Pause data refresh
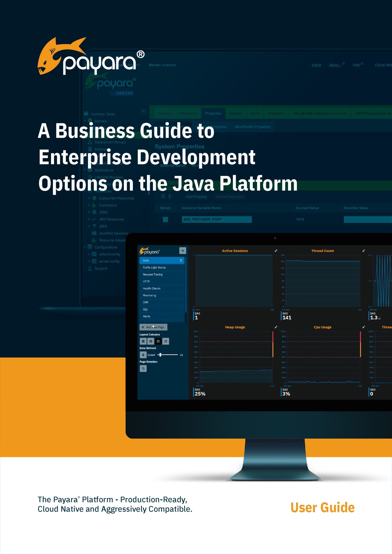 143,355
